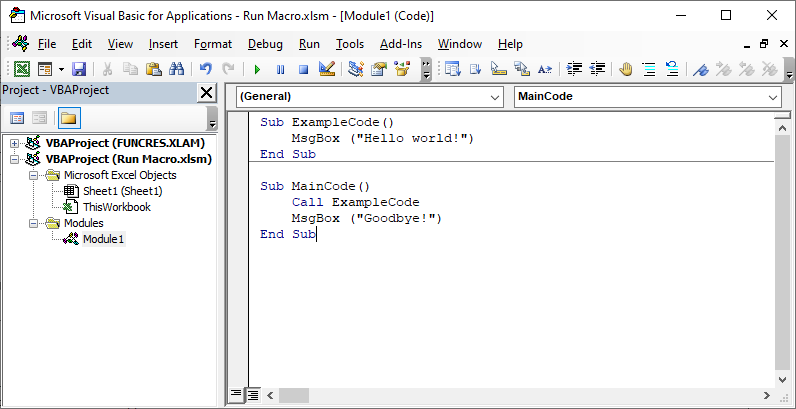Open the Edit menu

[82, 44]
